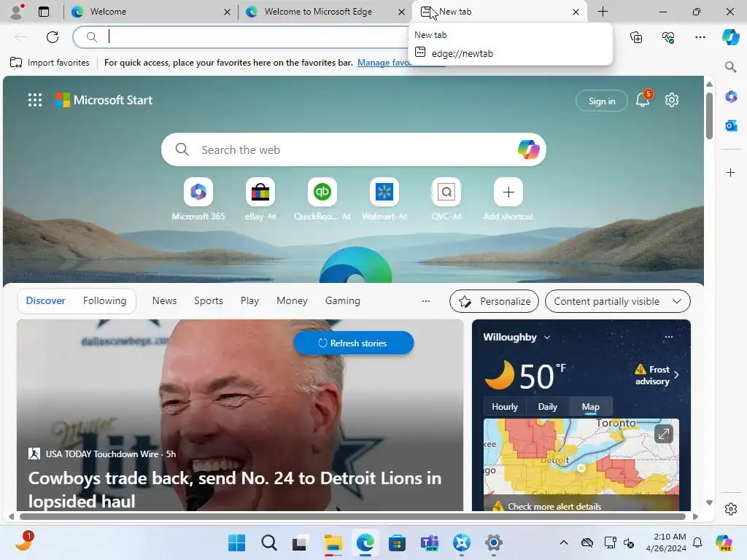Open the Sports category

point(208,300)
